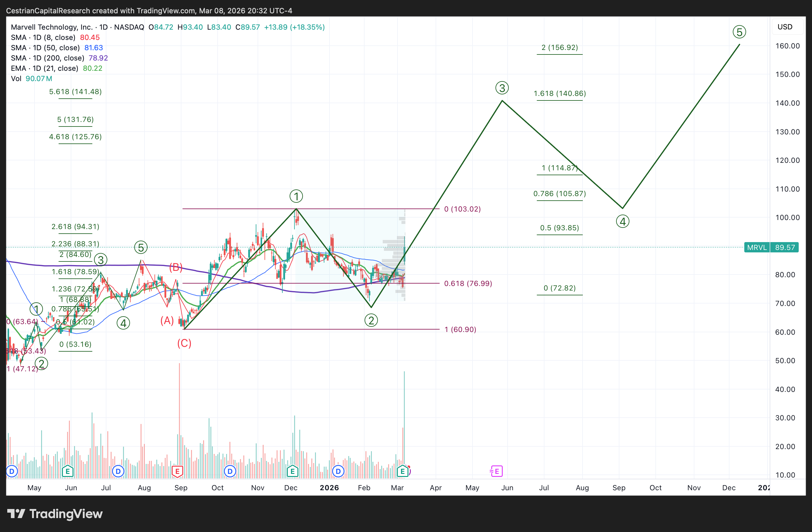Click the green earnings marker near December
The width and height of the screenshot is (812, 532).
292,471
